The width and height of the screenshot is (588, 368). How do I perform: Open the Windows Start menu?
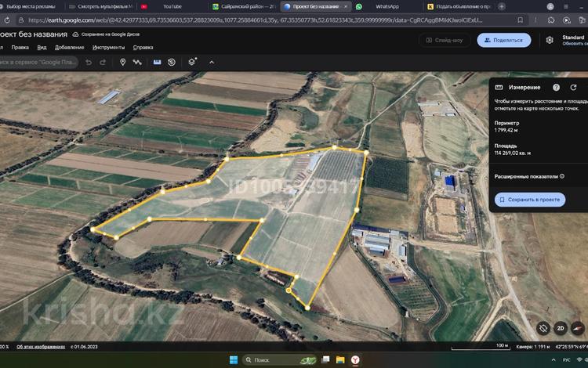coord(234,359)
